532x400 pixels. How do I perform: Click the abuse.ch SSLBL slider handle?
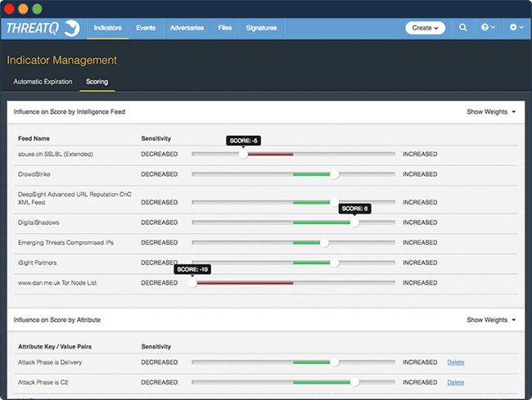click(x=243, y=154)
